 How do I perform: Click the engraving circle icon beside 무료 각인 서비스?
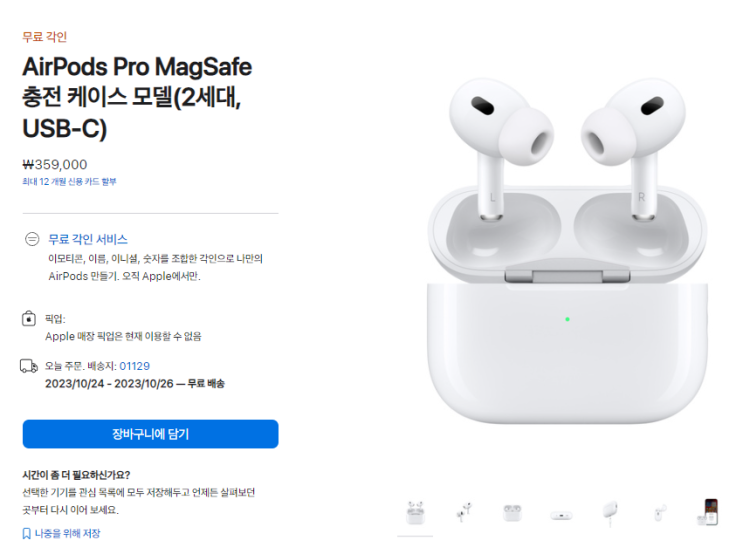[x=32, y=239]
